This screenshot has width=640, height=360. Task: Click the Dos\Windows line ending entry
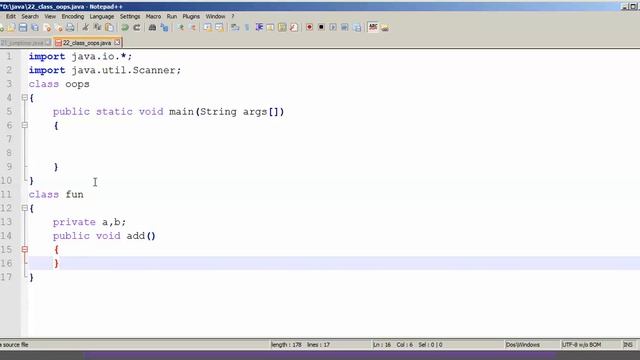(522, 345)
